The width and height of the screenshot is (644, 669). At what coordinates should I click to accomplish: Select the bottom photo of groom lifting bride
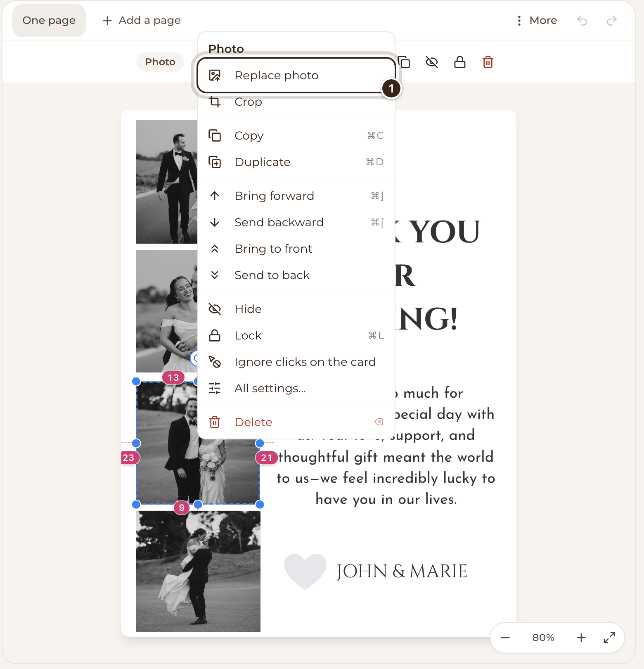(x=198, y=571)
